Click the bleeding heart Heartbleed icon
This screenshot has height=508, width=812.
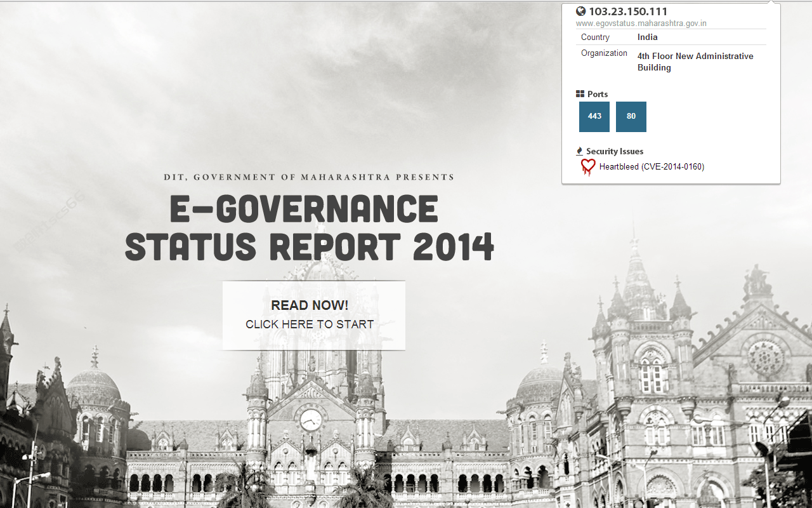pyautogui.click(x=588, y=167)
